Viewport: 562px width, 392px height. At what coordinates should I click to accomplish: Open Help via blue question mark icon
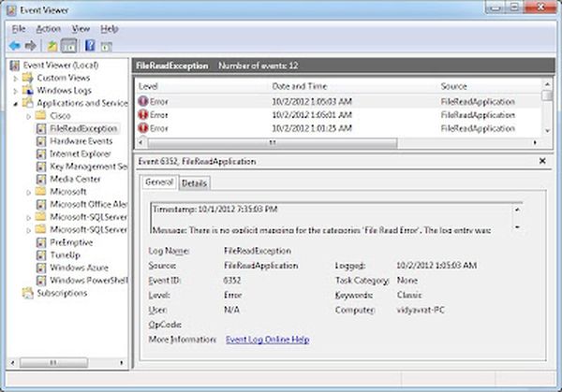(90, 46)
